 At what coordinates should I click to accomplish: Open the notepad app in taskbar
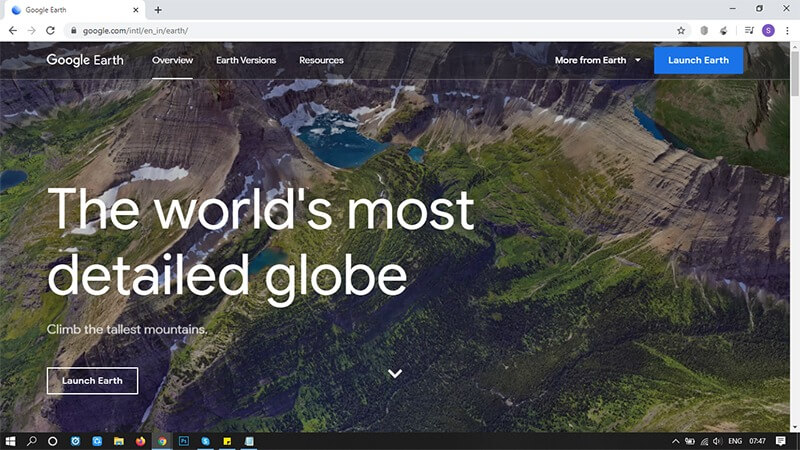249,441
